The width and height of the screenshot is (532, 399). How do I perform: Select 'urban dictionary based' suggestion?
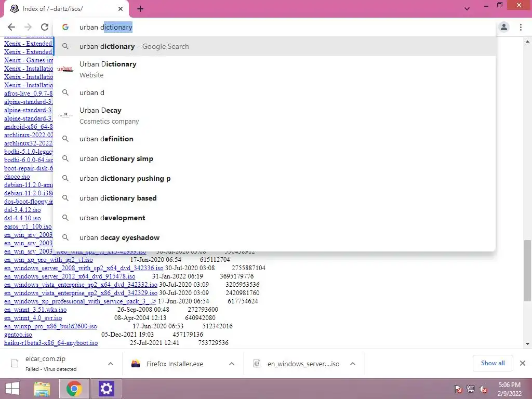pyautogui.click(x=275, y=198)
